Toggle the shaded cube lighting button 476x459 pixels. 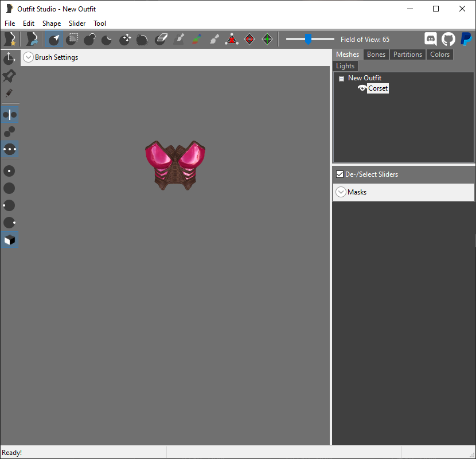10,240
